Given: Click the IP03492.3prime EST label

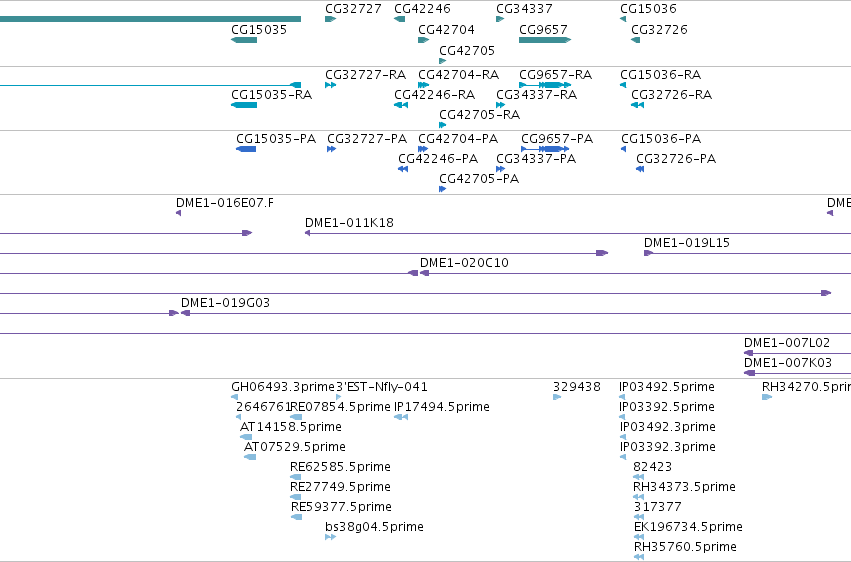Looking at the screenshot, I should click(x=667, y=427).
